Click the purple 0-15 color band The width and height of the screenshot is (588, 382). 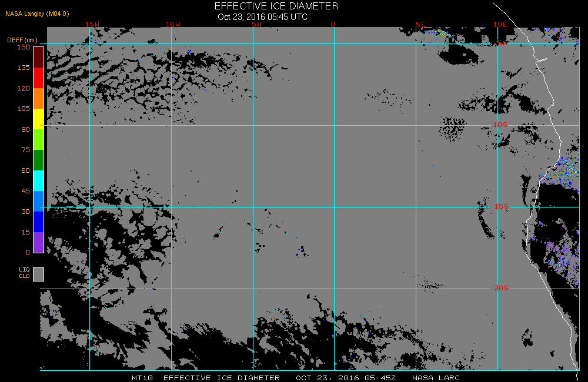[x=39, y=242]
